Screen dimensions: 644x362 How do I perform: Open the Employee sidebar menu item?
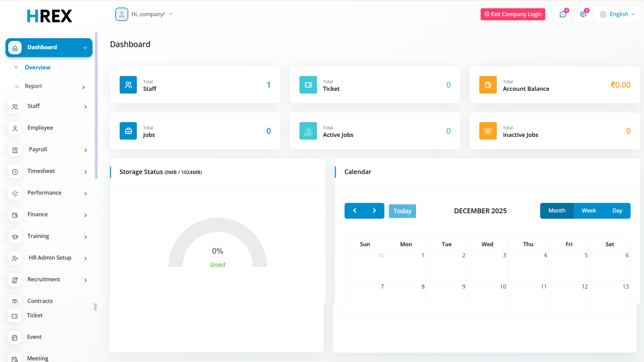coord(40,128)
